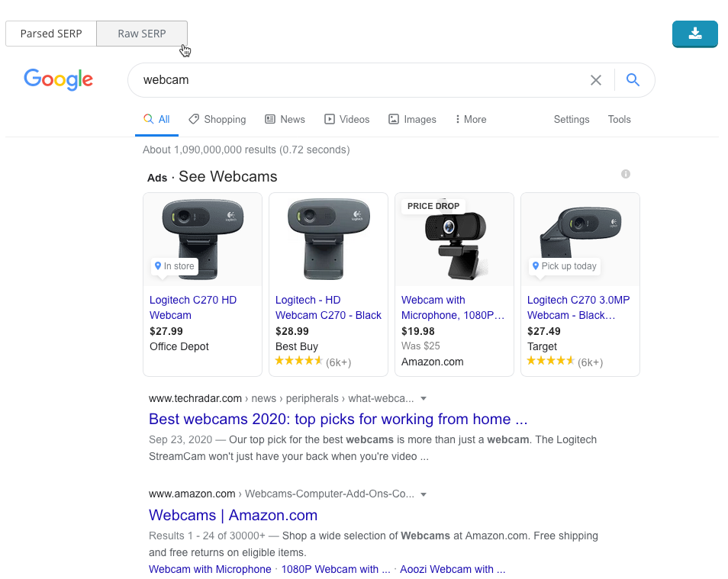This screenshot has width=728, height=579.
Task: Open the Shopping tab with tag icon
Action: (x=217, y=120)
